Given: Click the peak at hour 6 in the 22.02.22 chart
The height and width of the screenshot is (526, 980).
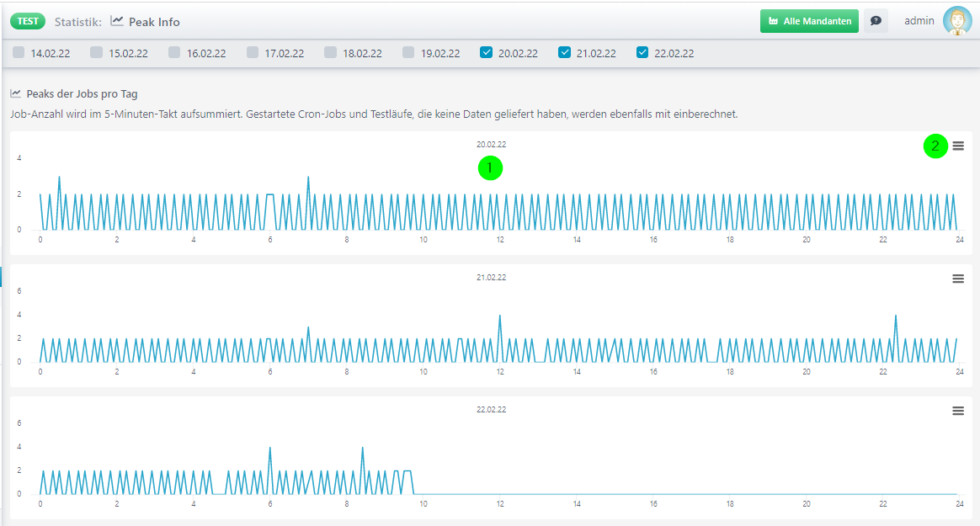Looking at the screenshot, I should point(270,449).
